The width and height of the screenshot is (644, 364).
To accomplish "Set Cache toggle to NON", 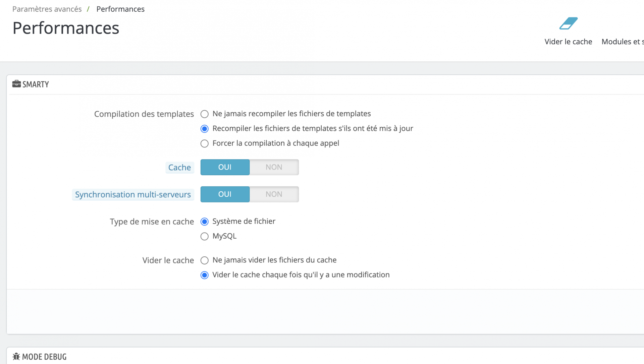I will tap(274, 167).
